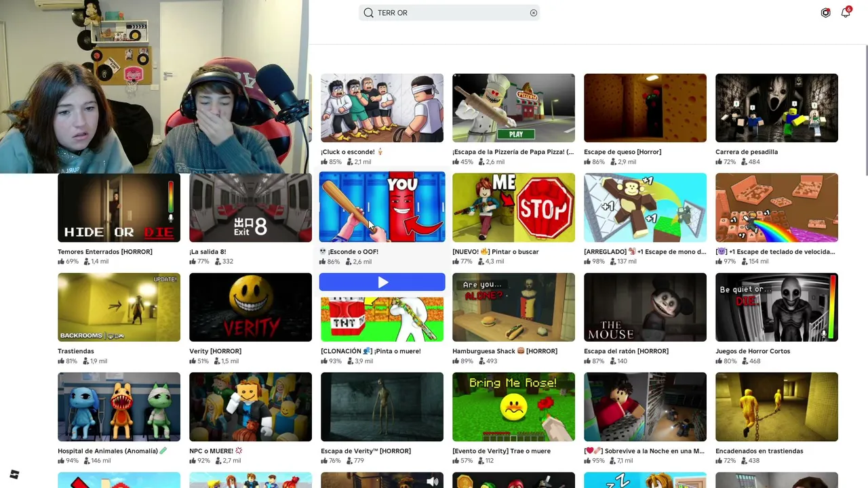The height and width of the screenshot is (488, 868).
Task: Click the blue play button on hovered game
Action: click(x=382, y=283)
